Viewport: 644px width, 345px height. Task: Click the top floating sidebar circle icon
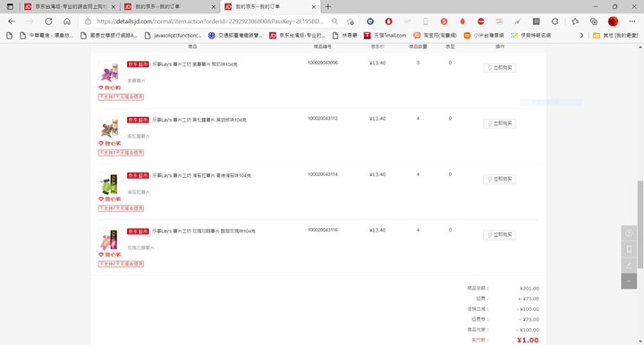(x=629, y=233)
